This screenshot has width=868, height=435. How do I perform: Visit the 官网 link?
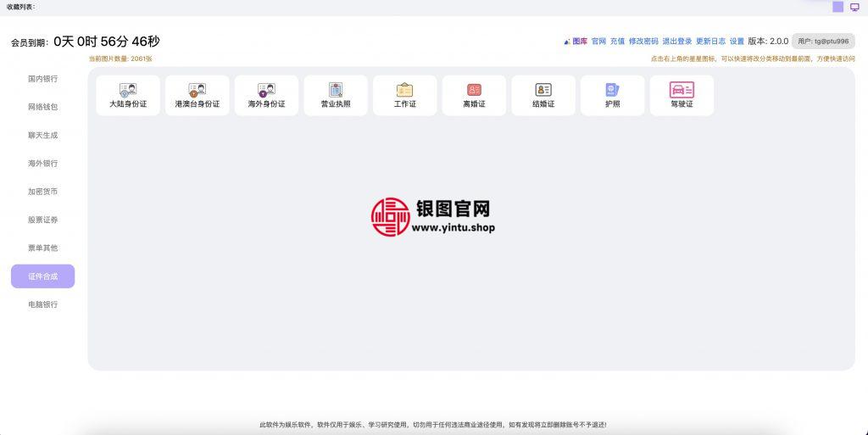click(598, 42)
